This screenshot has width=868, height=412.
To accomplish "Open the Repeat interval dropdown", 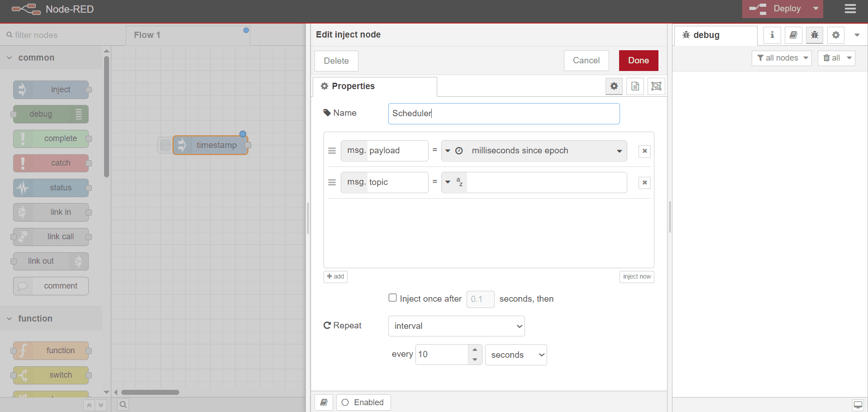I will tap(456, 326).
